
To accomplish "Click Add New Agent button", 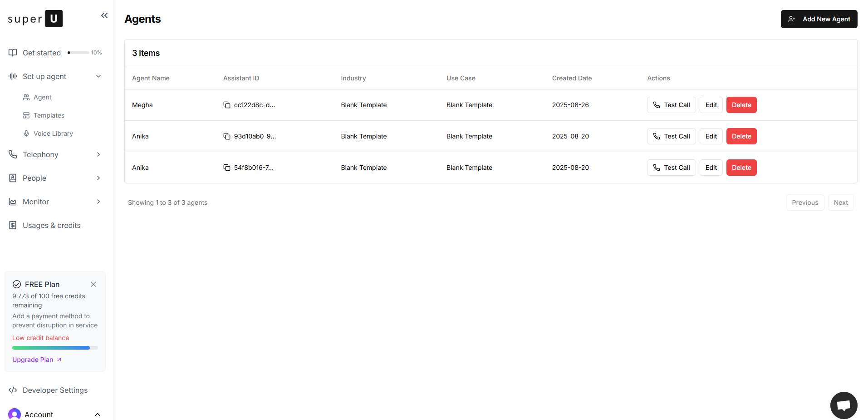I will click(x=819, y=19).
